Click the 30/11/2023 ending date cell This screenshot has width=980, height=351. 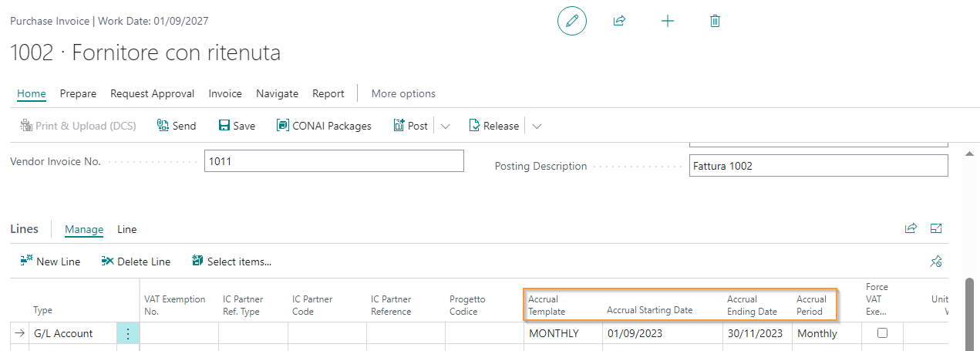(757, 333)
